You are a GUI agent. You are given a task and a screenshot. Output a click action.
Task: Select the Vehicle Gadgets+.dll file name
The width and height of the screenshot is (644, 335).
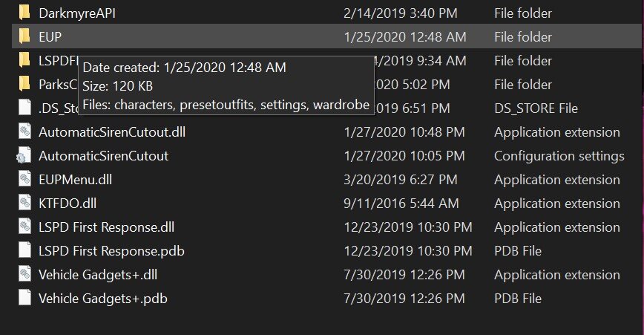(98, 275)
